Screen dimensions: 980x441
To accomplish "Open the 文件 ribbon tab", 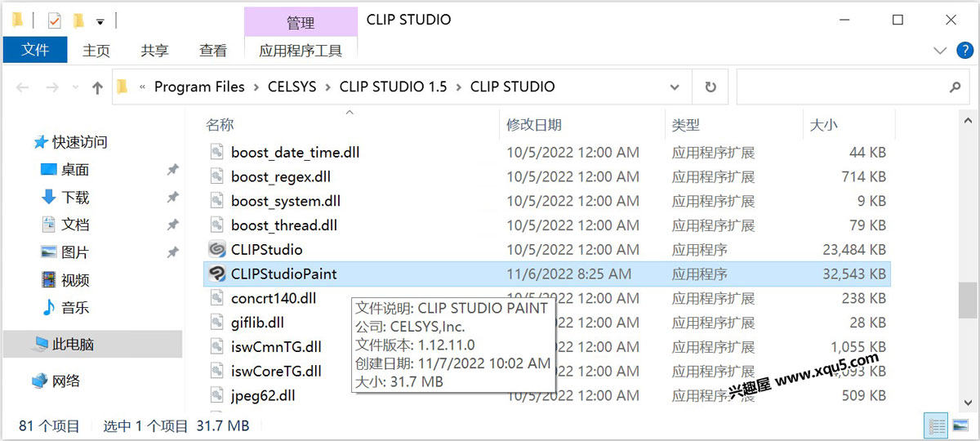I will [35, 50].
